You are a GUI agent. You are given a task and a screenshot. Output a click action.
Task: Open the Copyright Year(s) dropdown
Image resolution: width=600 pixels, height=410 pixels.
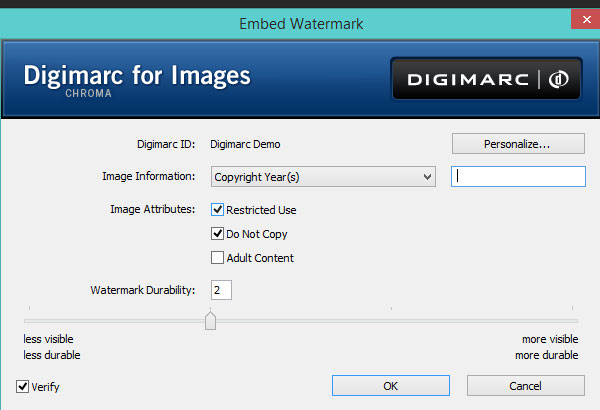[323, 177]
